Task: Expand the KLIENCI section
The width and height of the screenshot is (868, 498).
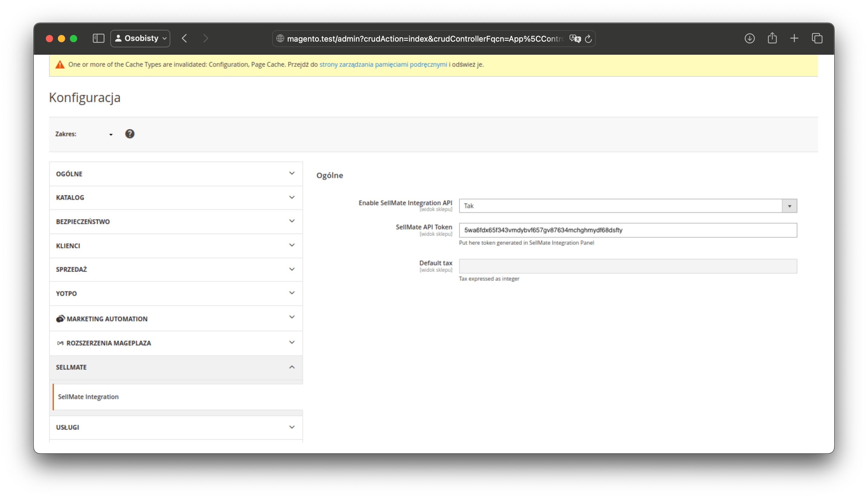Action: (176, 246)
